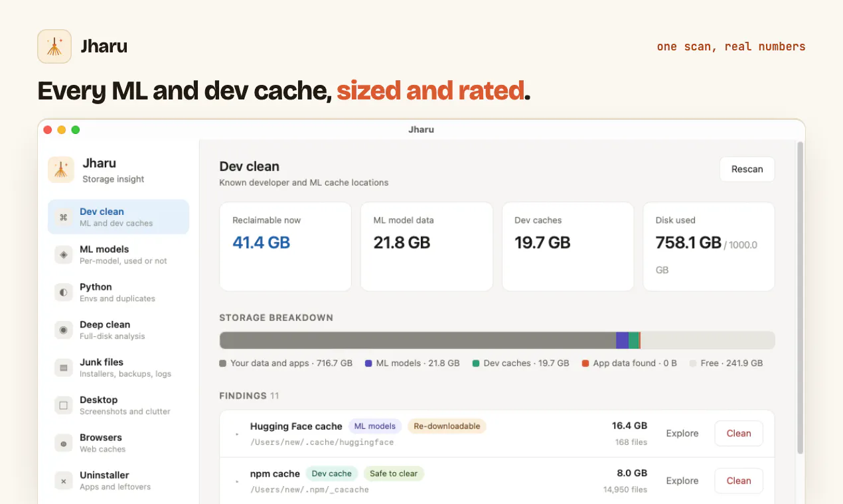
Task: Click the gray data and apps bar segment
Action: (x=418, y=340)
